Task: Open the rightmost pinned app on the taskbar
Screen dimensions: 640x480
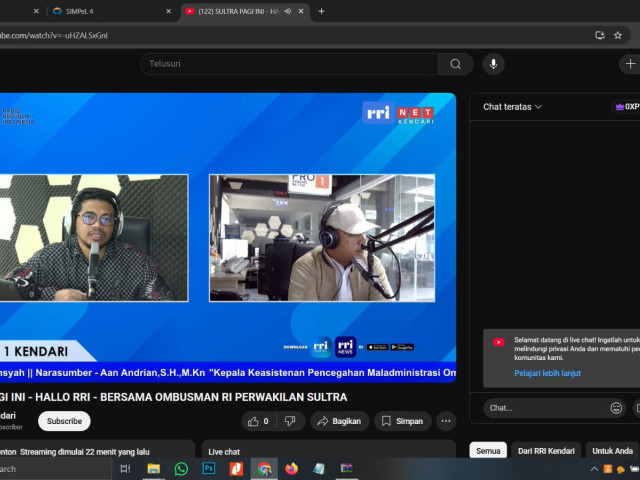Action: (347, 469)
